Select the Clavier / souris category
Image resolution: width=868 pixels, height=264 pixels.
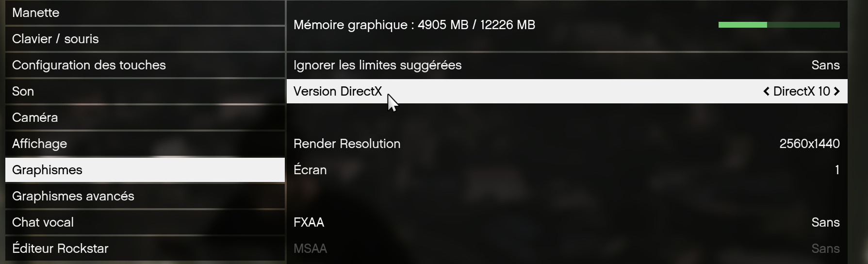coord(145,39)
